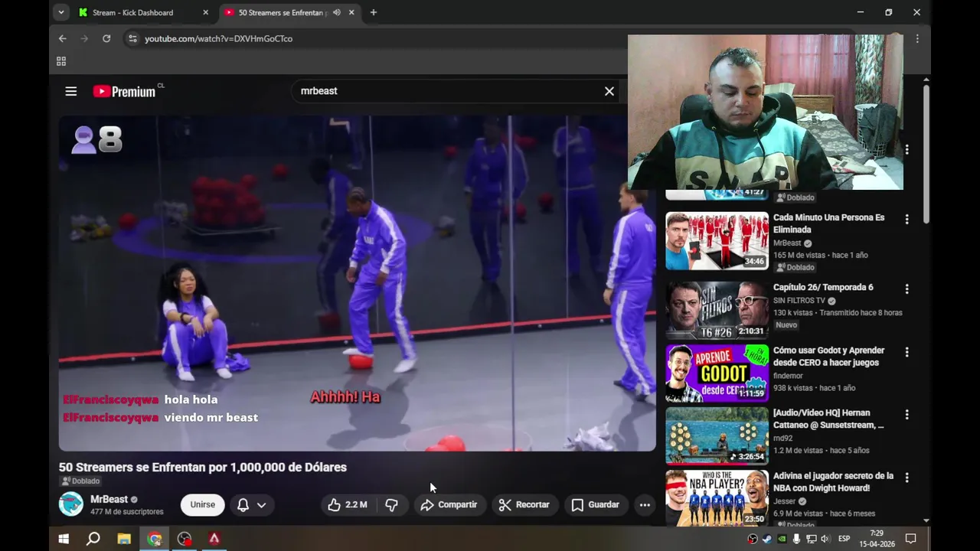980x551 pixels.
Task: Close the 50 Streamers YouTube tab
Action: point(351,12)
